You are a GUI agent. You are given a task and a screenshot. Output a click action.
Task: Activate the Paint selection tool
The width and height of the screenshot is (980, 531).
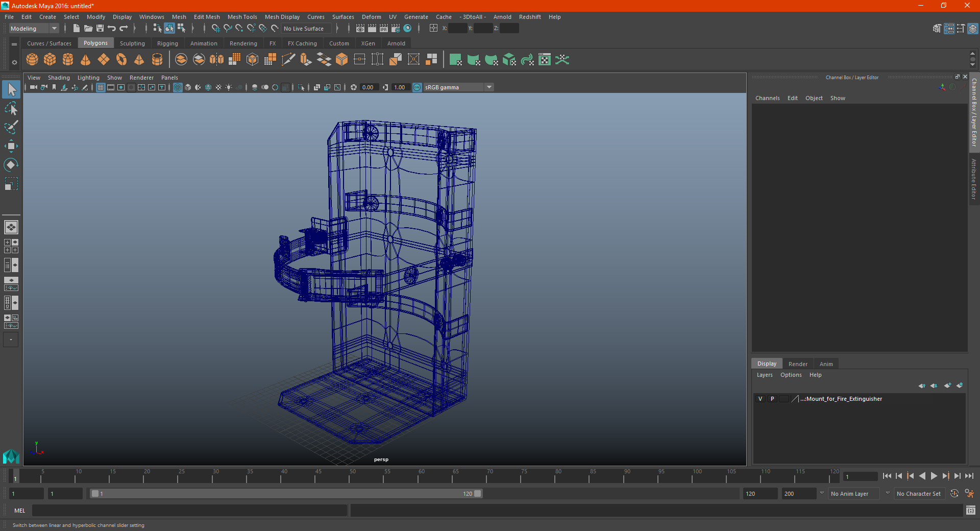point(11,127)
